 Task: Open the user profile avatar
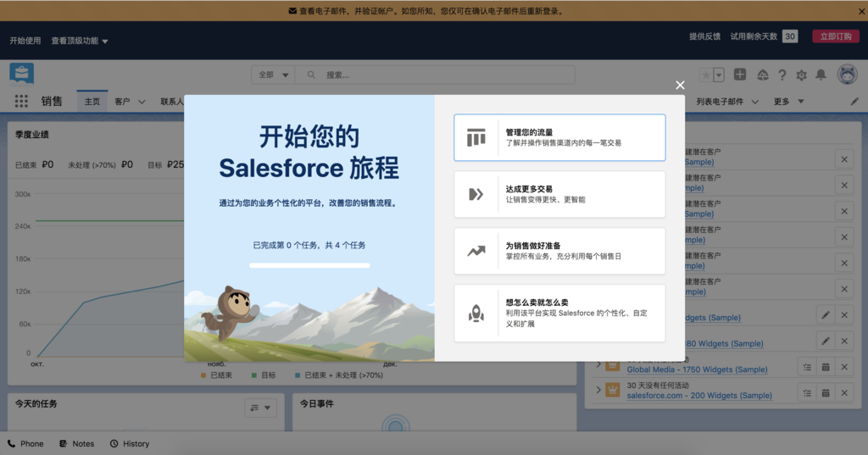(847, 75)
